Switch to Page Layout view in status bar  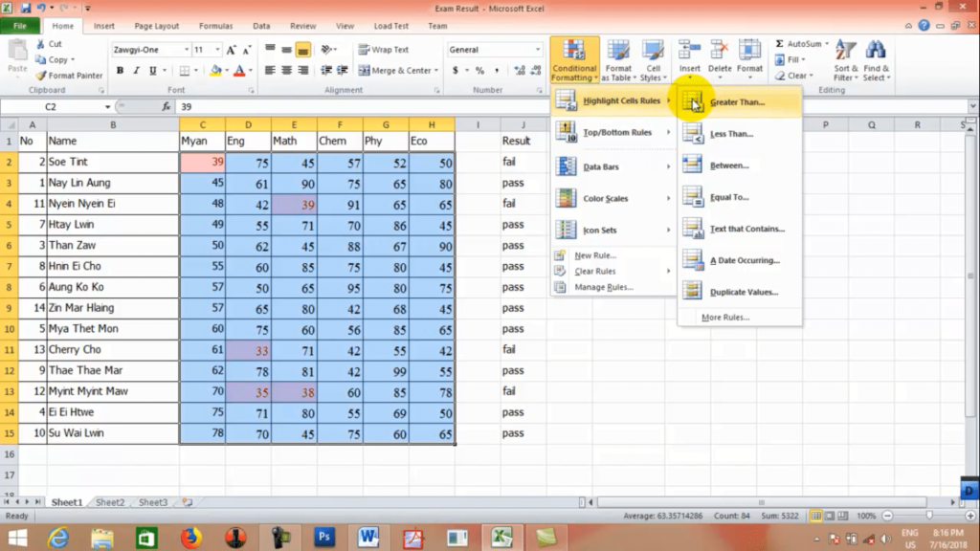coord(830,516)
